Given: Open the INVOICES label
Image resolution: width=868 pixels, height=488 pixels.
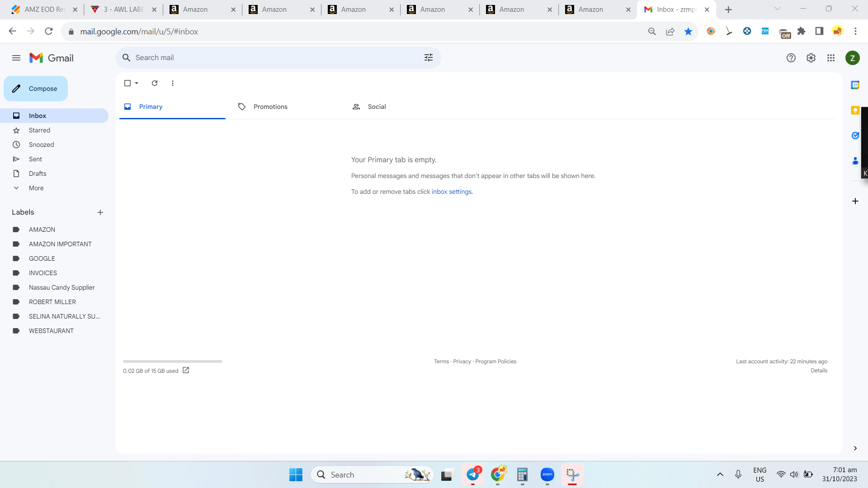Looking at the screenshot, I should 54,273.
